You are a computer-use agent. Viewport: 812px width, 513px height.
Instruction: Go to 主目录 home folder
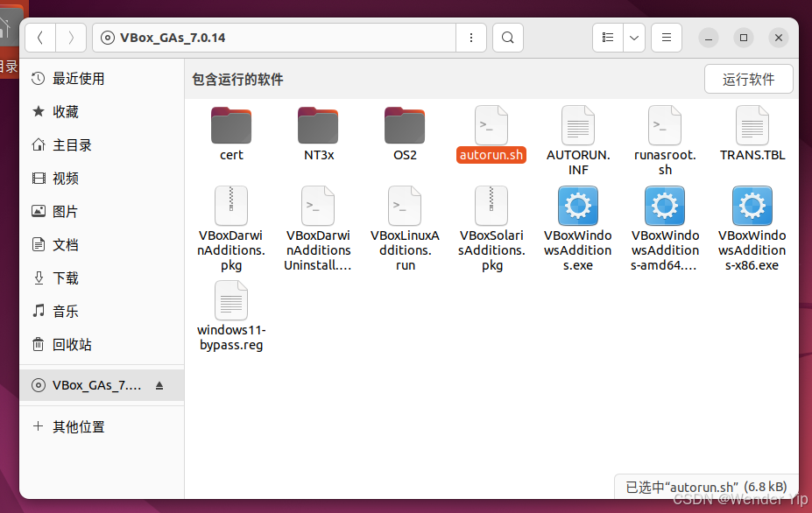(x=102, y=145)
